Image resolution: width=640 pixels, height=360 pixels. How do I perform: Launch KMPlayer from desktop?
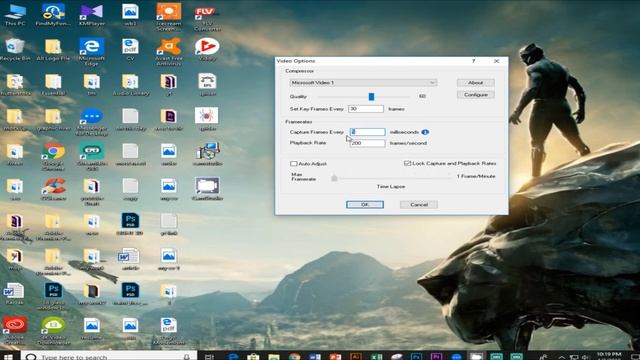pyautogui.click(x=91, y=15)
